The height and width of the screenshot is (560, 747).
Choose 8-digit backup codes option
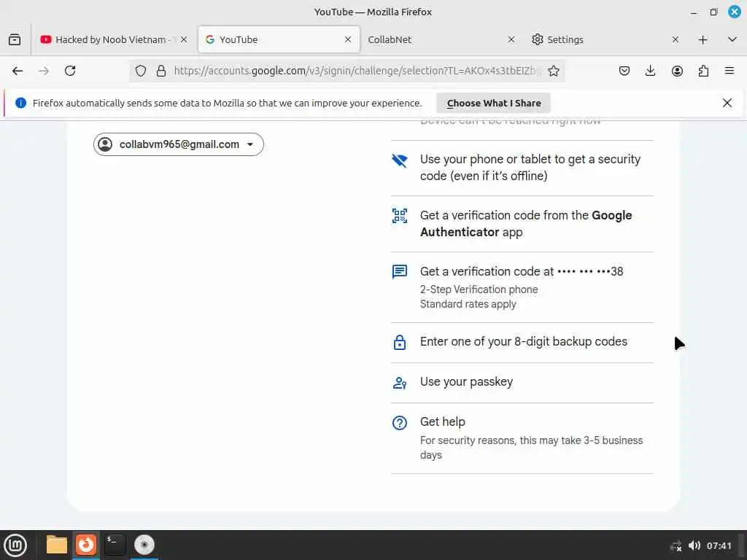click(522, 343)
